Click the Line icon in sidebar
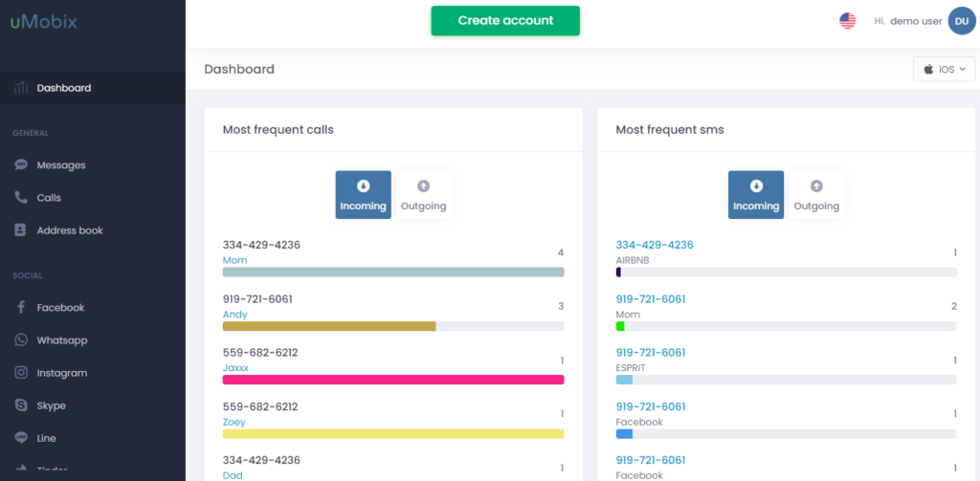Screen dimensions: 980x481 pos(21,438)
